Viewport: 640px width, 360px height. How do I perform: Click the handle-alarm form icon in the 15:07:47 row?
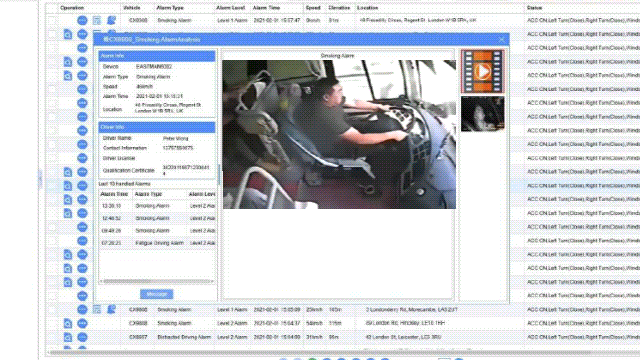click(97, 20)
